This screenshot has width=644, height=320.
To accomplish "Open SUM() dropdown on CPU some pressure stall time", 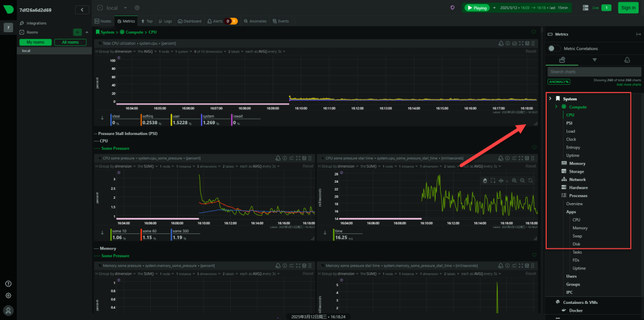I will pos(371,166).
